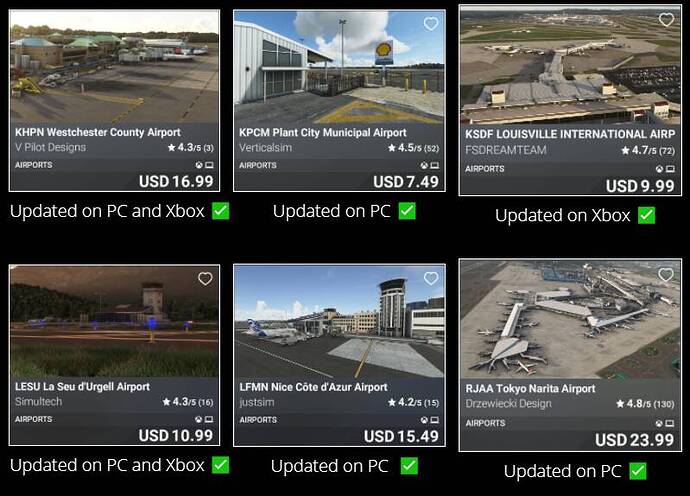Click USD 23.99 price on Narita card

point(634,440)
